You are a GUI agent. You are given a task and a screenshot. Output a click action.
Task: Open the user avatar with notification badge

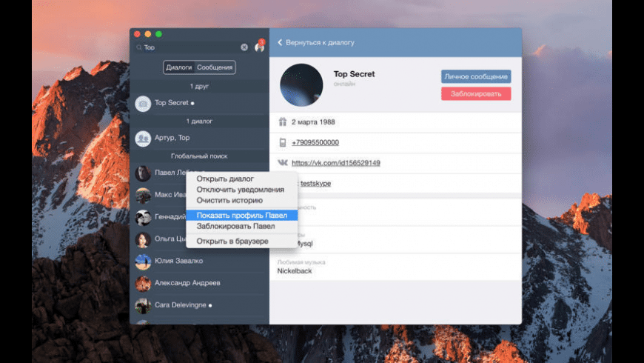pyautogui.click(x=260, y=47)
